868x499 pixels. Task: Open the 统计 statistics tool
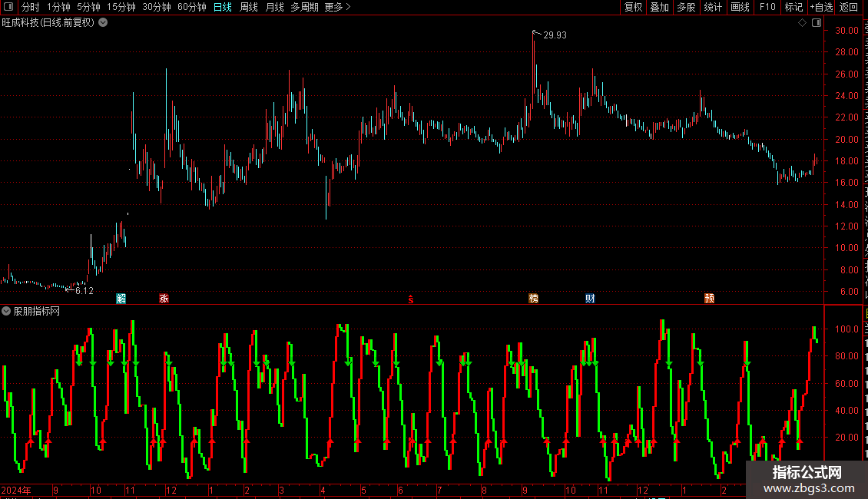(x=713, y=7)
